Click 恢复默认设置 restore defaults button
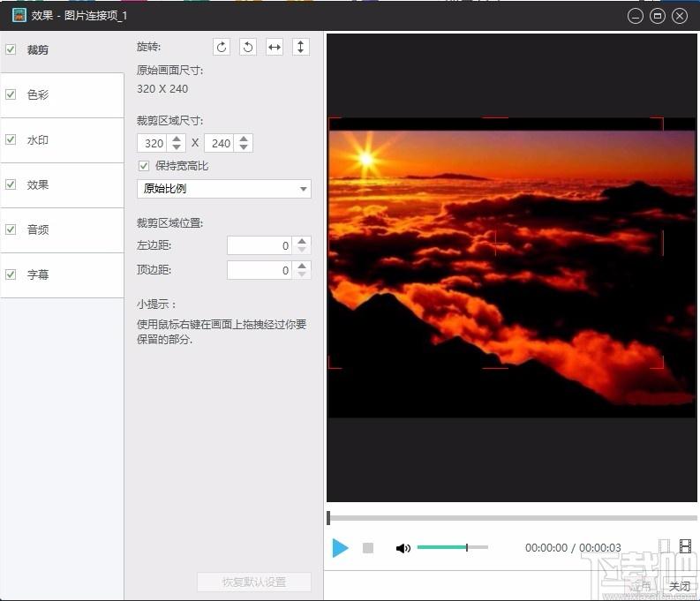 point(254,582)
